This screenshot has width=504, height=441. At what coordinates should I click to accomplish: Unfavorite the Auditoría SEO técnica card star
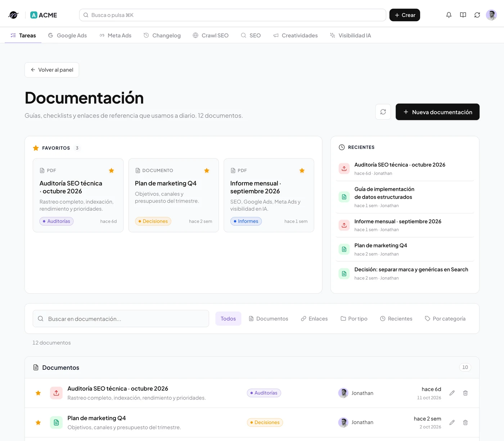click(112, 171)
